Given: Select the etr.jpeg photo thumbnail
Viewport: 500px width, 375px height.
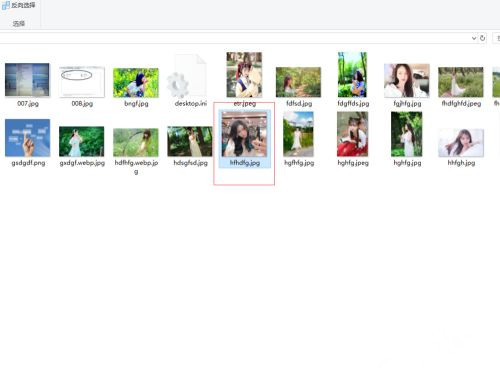Looking at the screenshot, I should point(244,75).
